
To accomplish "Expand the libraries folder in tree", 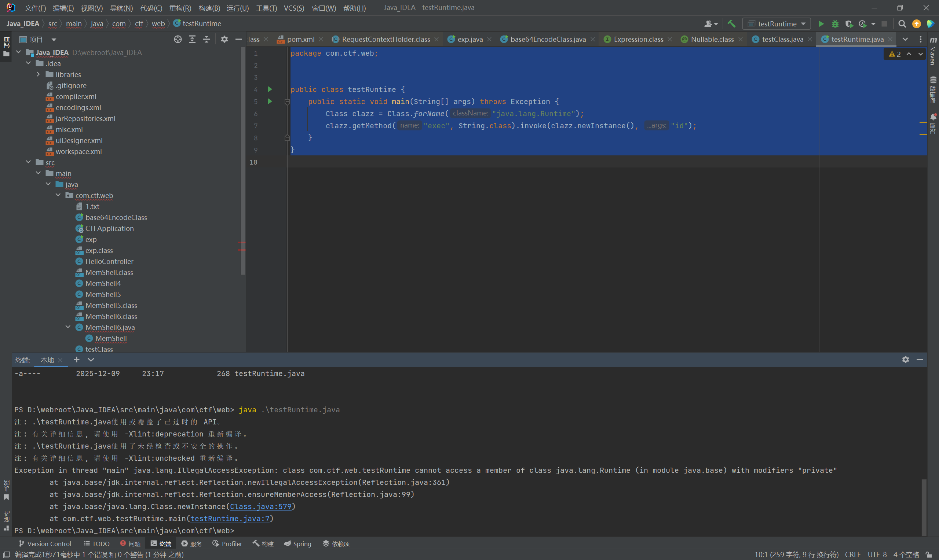I will click(38, 74).
